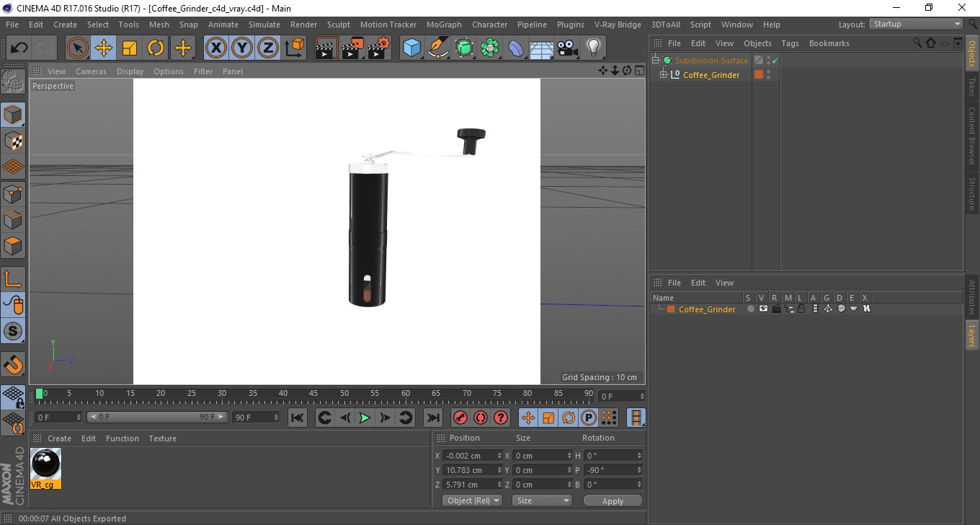This screenshot has height=525, width=980.
Task: Add a Subdivision Surface generator icon
Action: 464,48
